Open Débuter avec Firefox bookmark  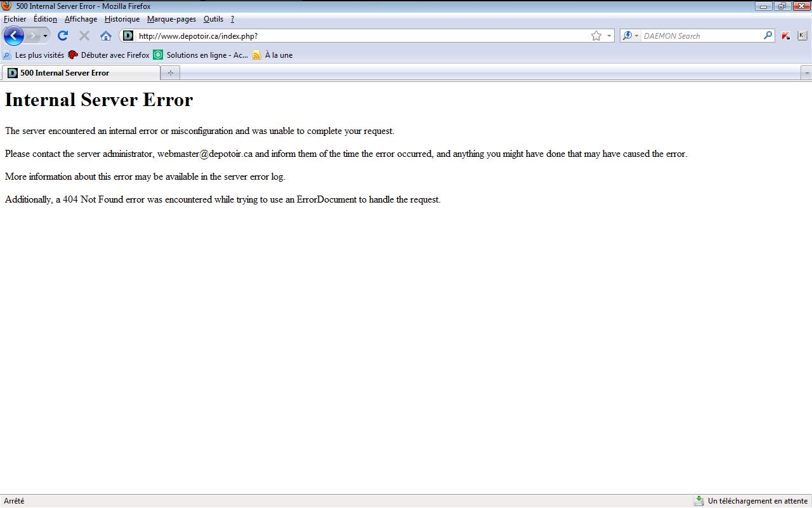pos(108,55)
